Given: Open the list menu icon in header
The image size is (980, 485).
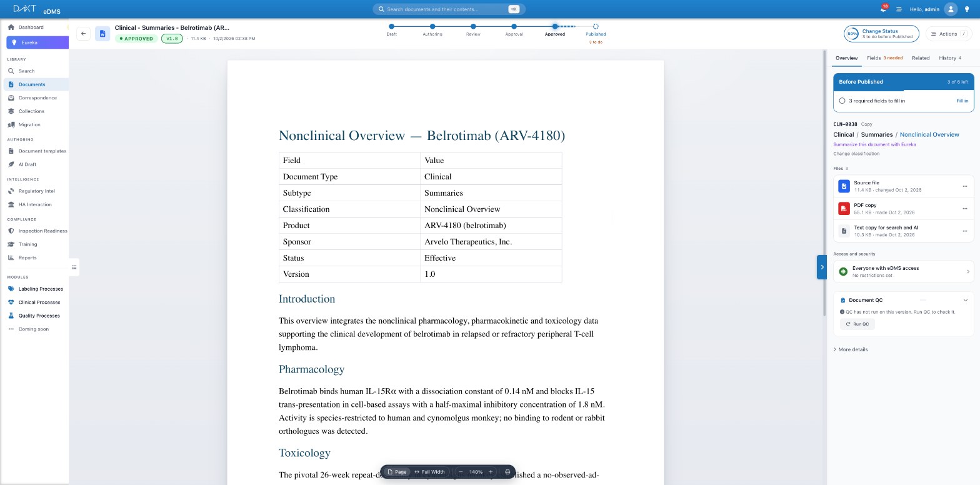Looking at the screenshot, I should click(899, 9).
